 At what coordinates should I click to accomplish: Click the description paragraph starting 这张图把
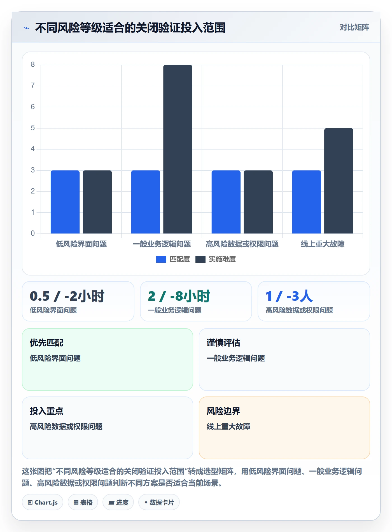[192, 477]
